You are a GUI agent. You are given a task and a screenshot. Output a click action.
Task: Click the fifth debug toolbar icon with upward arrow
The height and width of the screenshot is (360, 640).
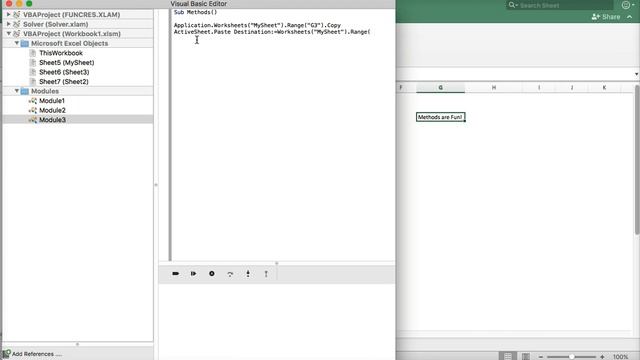coord(248,273)
